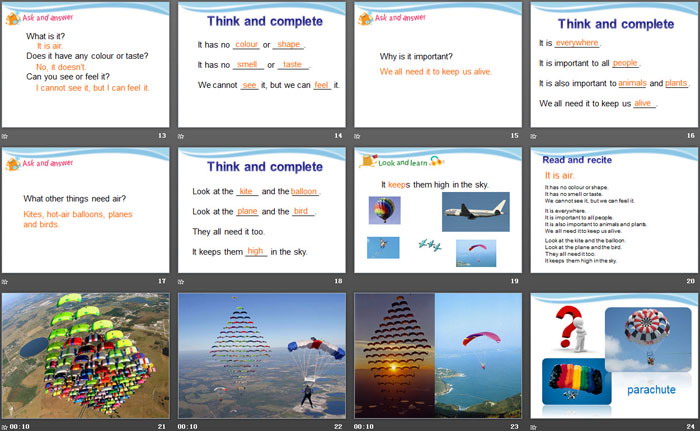Screen dimensions: 700x431
Task: Select slide 14 with colour and shape blanks
Action: click(262, 65)
